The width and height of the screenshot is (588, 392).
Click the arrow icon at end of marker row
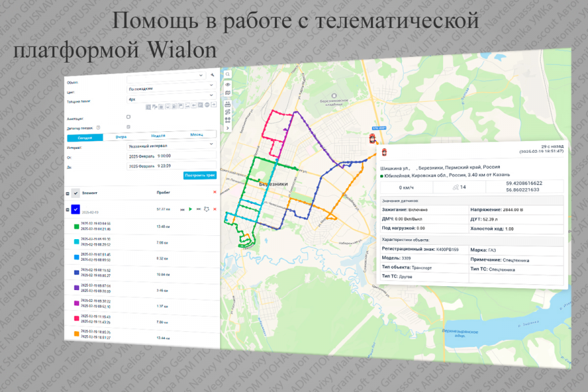pos(214,105)
